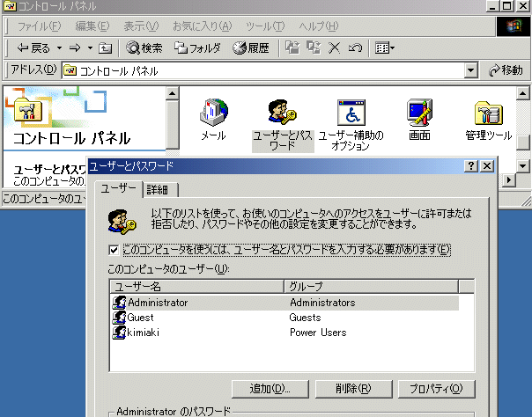Open the ユーザーとパスワード control panel icon
532x417 pixels.
[283, 125]
